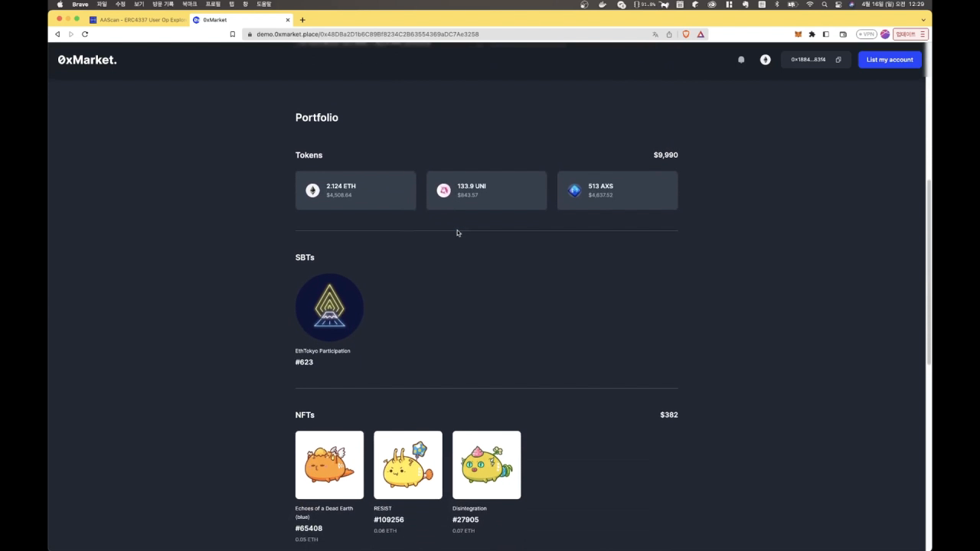This screenshot has width=980, height=551.
Task: Click the ETH coin icon
Action: (x=312, y=191)
